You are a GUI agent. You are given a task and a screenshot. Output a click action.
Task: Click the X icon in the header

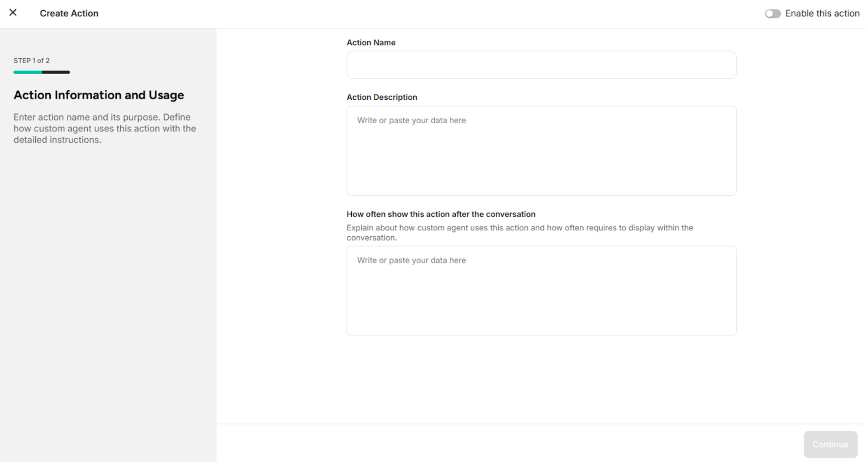coord(13,13)
